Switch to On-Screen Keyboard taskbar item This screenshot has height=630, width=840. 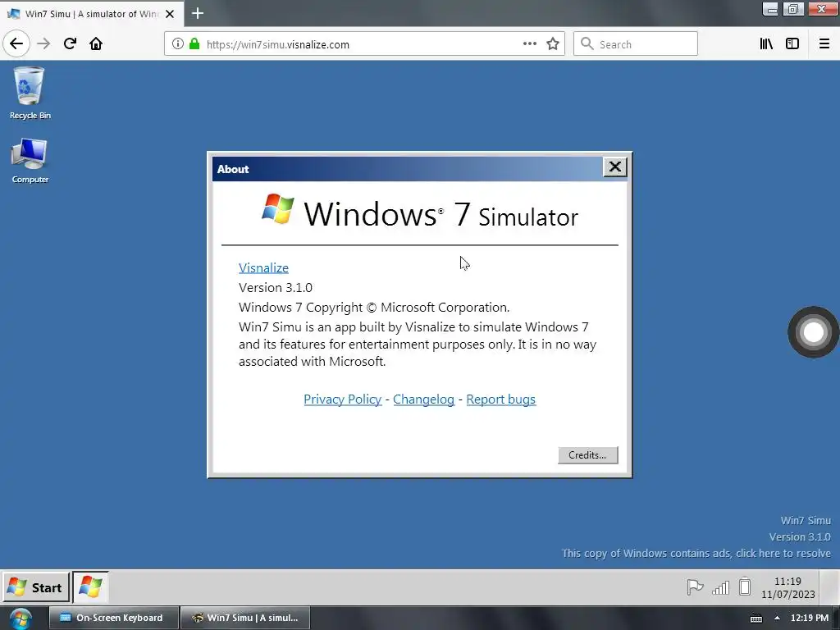pyautogui.click(x=113, y=618)
